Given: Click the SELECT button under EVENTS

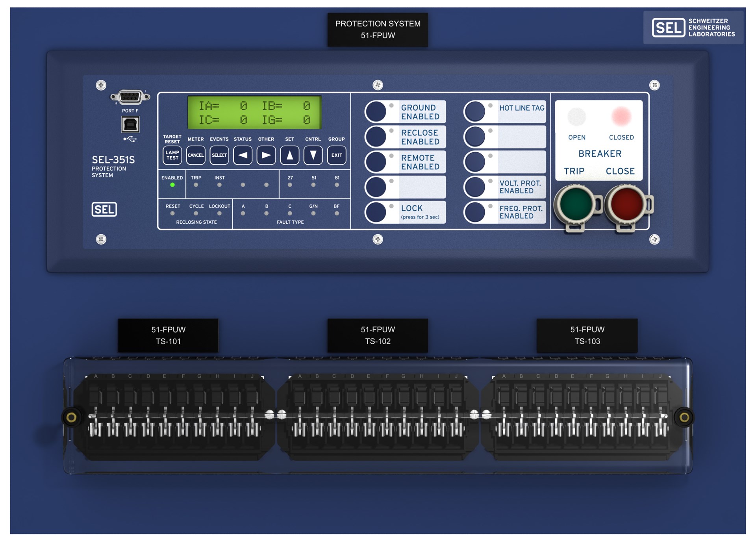Looking at the screenshot, I should pyautogui.click(x=219, y=155).
